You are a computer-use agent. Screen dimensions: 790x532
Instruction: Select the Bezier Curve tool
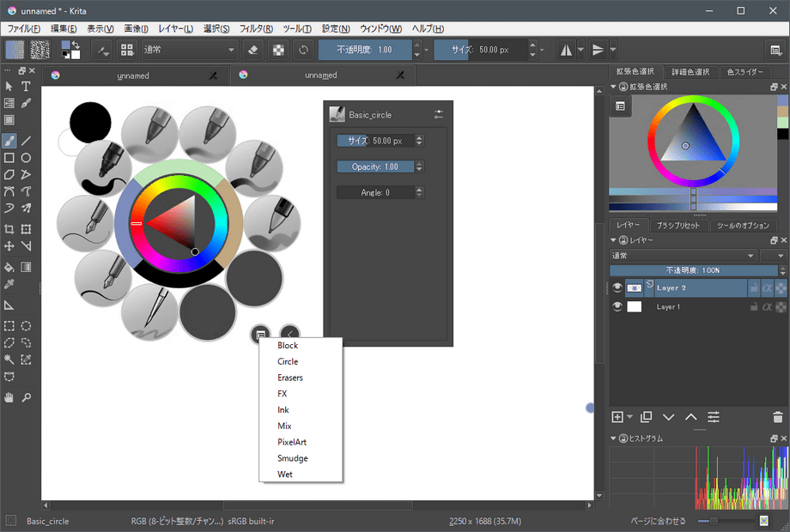[x=9, y=191]
